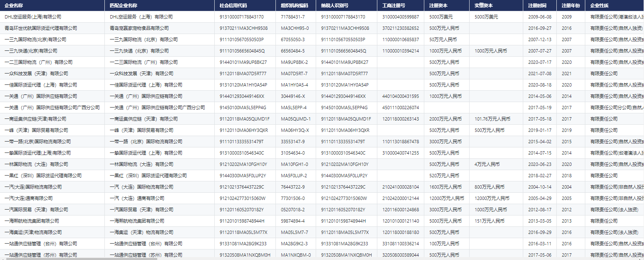644x260 pixels.
Task: Select 青岛环世优航国际货运代理有限公司 in 企业名称 column
Action: tap(41, 28)
